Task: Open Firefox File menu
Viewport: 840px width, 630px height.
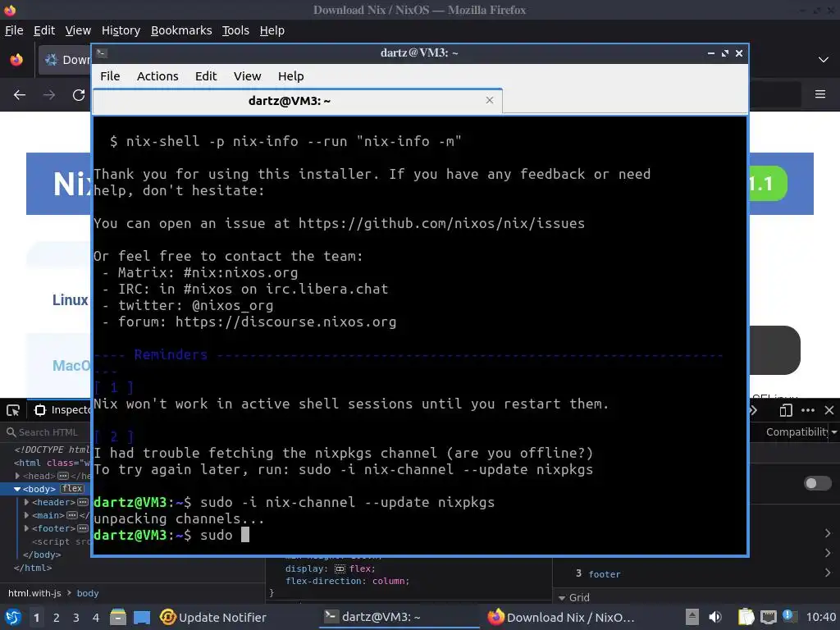Action: 14,30
